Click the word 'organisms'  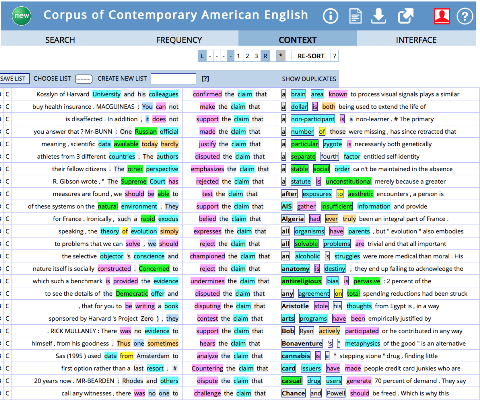tap(309, 231)
